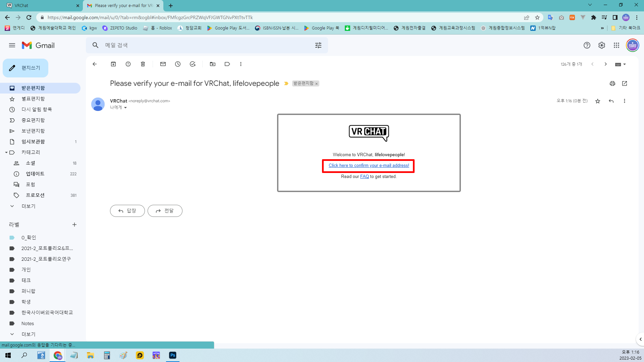Click the confirm e-mail address link
644x362 pixels.
pos(369,166)
